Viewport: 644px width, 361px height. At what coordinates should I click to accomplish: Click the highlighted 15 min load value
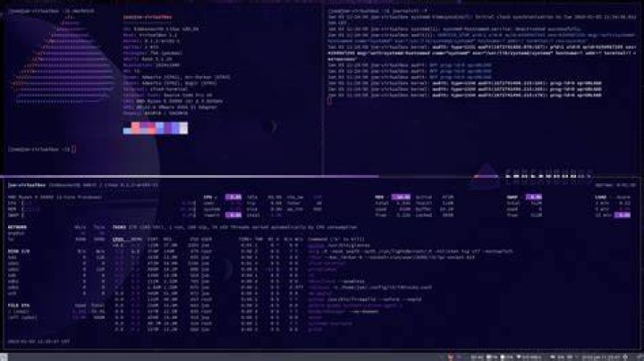623,215
